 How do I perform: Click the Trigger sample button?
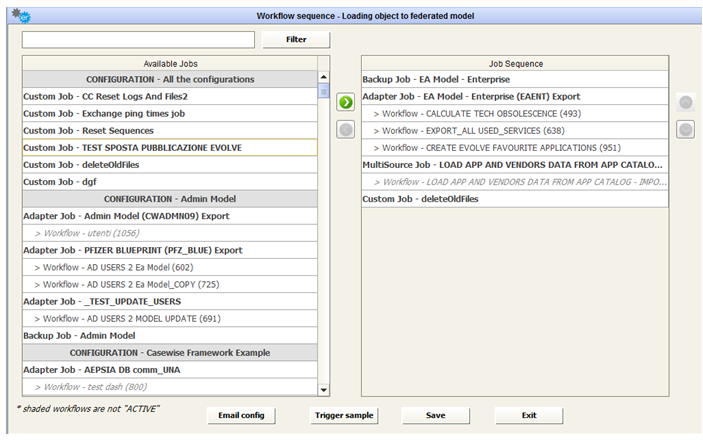(x=344, y=415)
